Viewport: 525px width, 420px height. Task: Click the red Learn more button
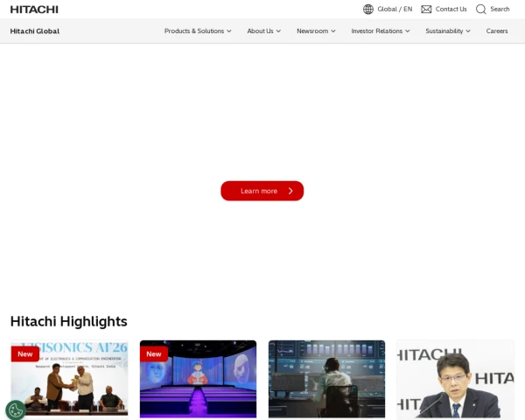[x=262, y=191]
